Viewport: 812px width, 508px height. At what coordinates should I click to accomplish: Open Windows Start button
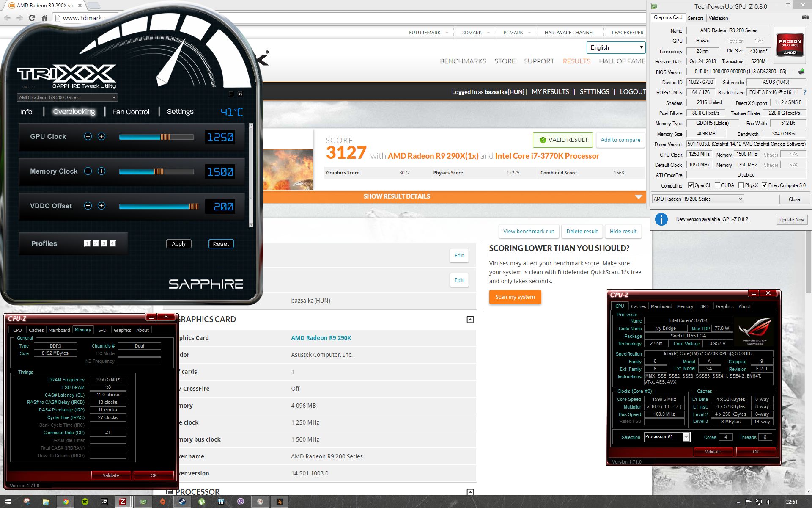click(x=8, y=502)
